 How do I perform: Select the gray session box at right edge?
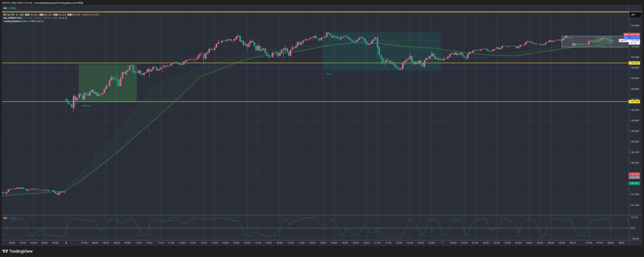[x=587, y=41]
